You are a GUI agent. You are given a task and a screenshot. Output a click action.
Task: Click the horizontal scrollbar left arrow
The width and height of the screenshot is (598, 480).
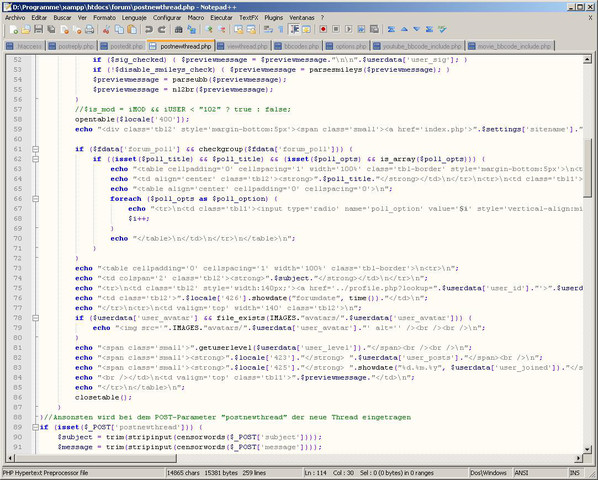click(x=10, y=458)
